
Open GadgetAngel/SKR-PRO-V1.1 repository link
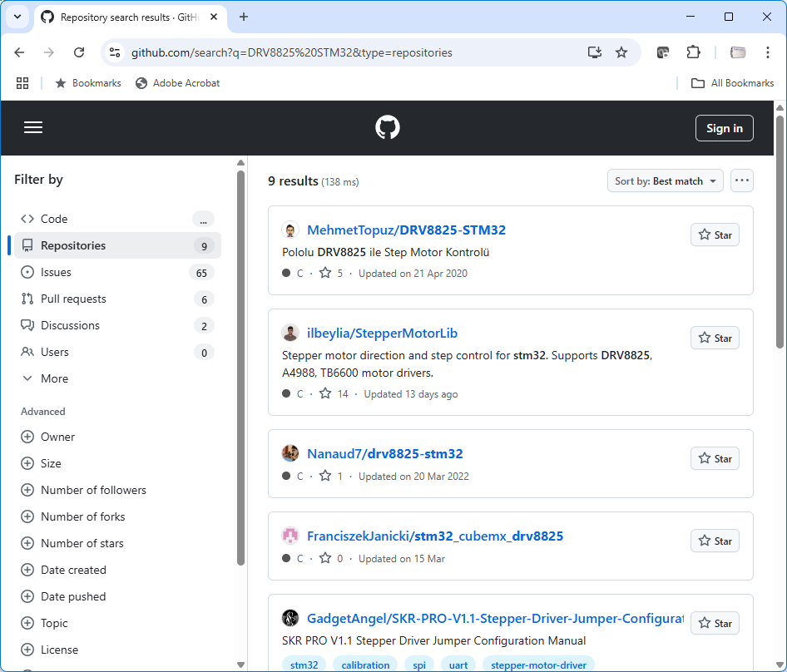point(495,618)
